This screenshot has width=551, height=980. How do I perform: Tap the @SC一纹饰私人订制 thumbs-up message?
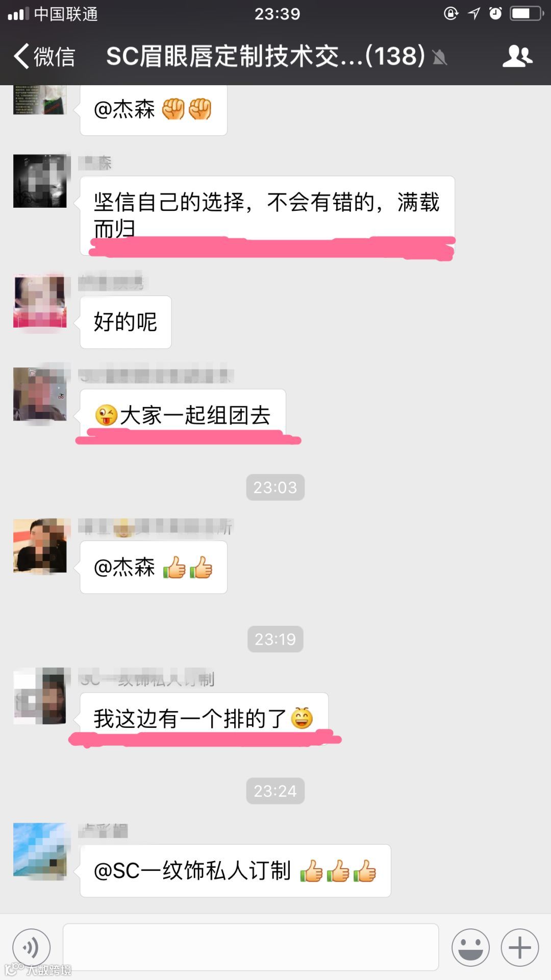tap(235, 871)
